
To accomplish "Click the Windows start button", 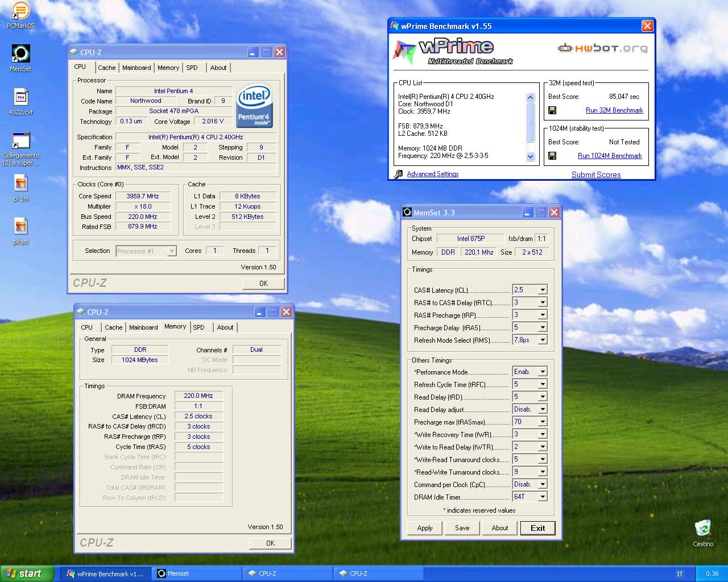I will (27, 573).
